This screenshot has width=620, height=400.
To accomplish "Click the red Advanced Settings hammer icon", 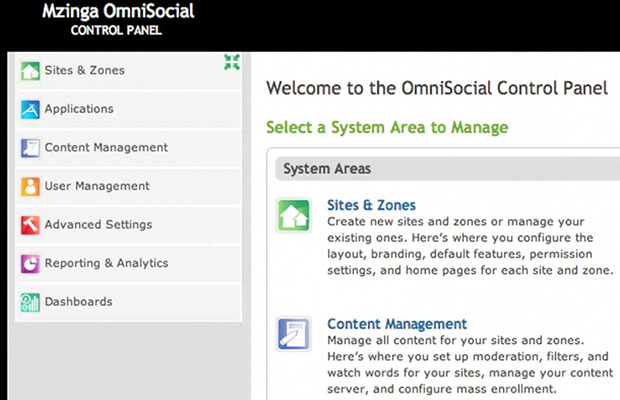I will click(30, 225).
